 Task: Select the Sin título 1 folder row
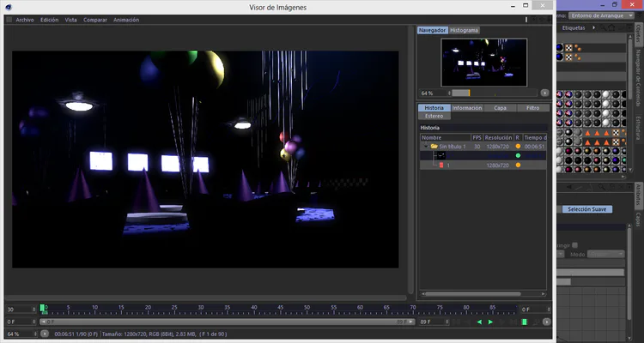pos(483,147)
